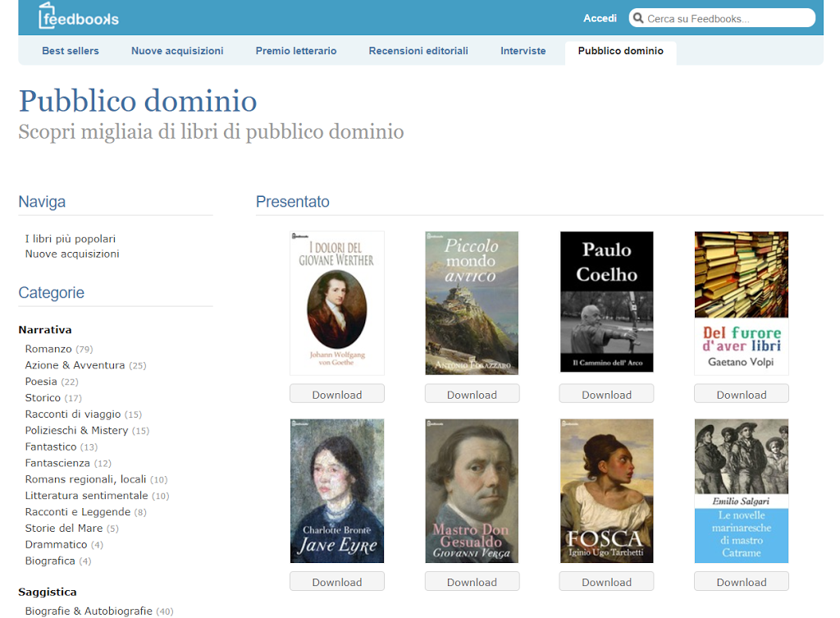Open the Accedi login link
Screen dimensions: 840x618
[x=600, y=18]
